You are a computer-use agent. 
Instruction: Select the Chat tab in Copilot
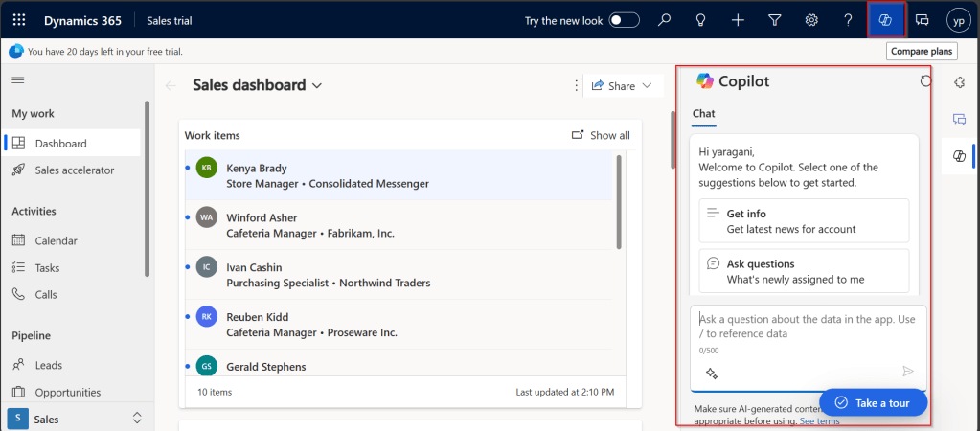click(703, 114)
